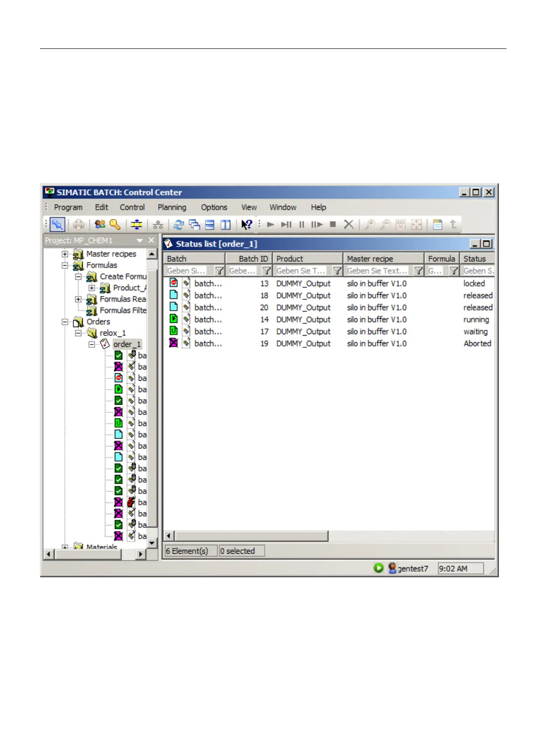Click the green status icon in status bar
Viewport: 560px width, 746px height.
379,568
